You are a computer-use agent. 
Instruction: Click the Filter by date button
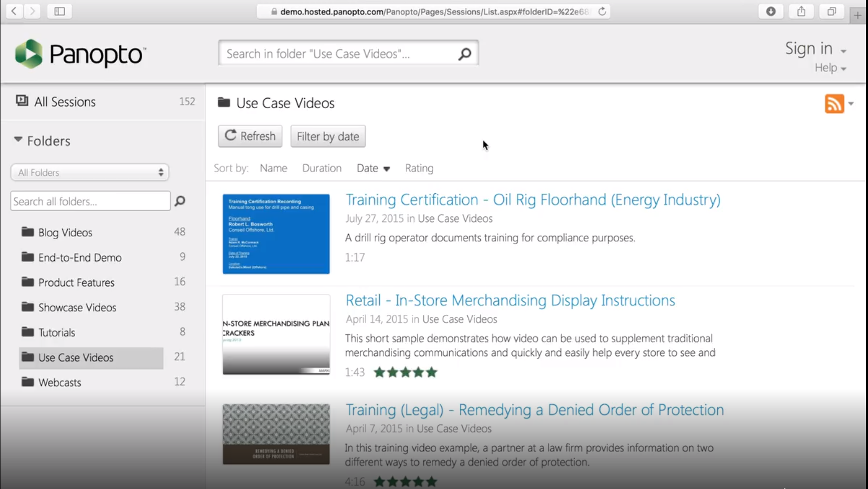[x=328, y=136]
